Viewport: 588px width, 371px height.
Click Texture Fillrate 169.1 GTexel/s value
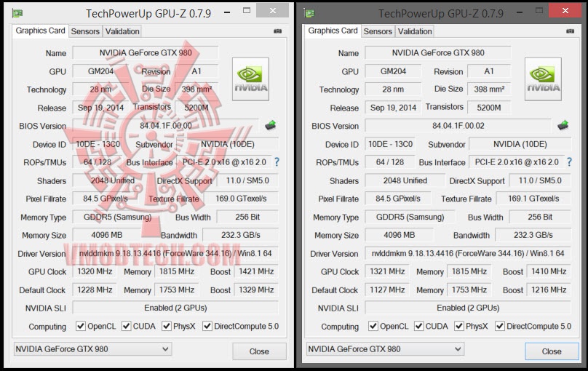click(533, 199)
